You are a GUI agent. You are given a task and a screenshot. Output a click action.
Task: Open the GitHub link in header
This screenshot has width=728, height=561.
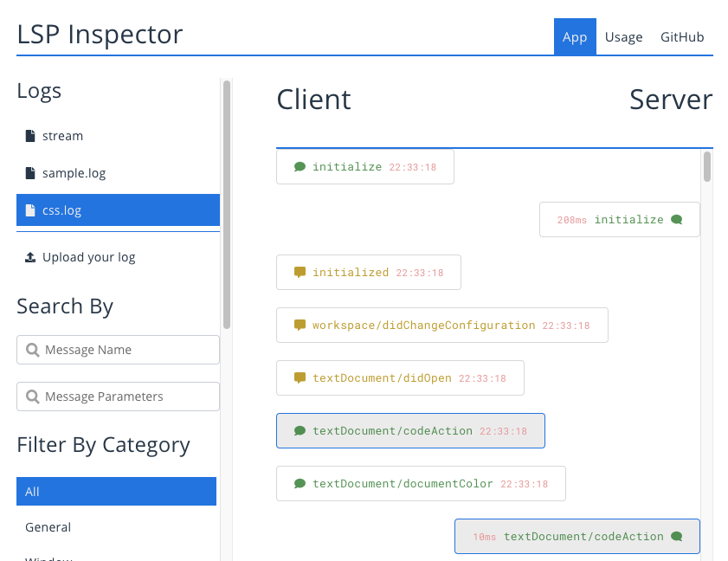(x=682, y=36)
